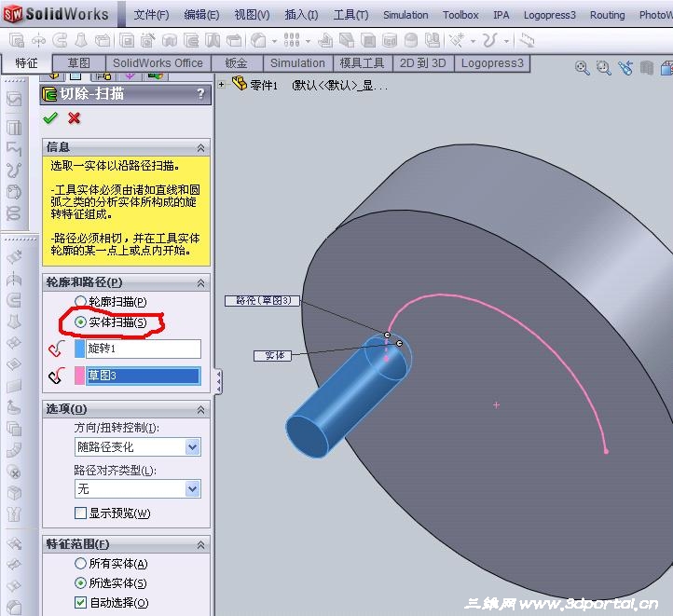Click the Linear Pattern tool icon

click(x=292, y=40)
